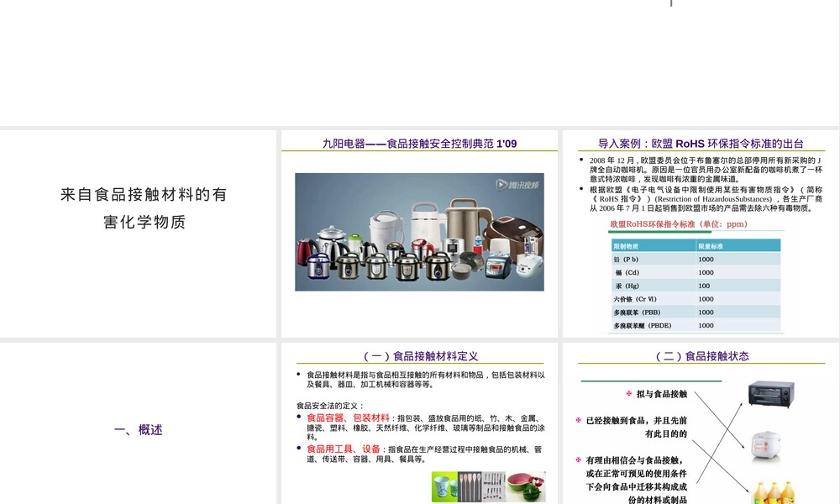Open the '一、概述' section slide
Image resolution: width=840 pixels, height=504 pixels.
[x=139, y=423]
